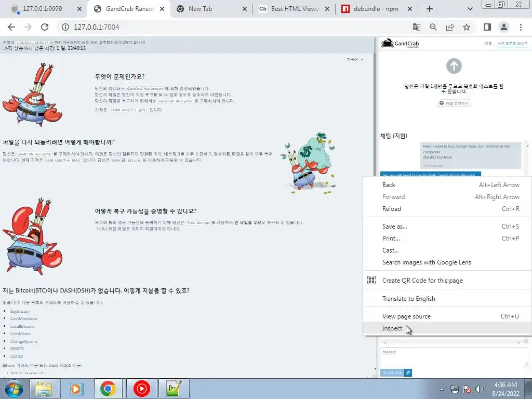Close the debundle - npm tab

pos(410,9)
